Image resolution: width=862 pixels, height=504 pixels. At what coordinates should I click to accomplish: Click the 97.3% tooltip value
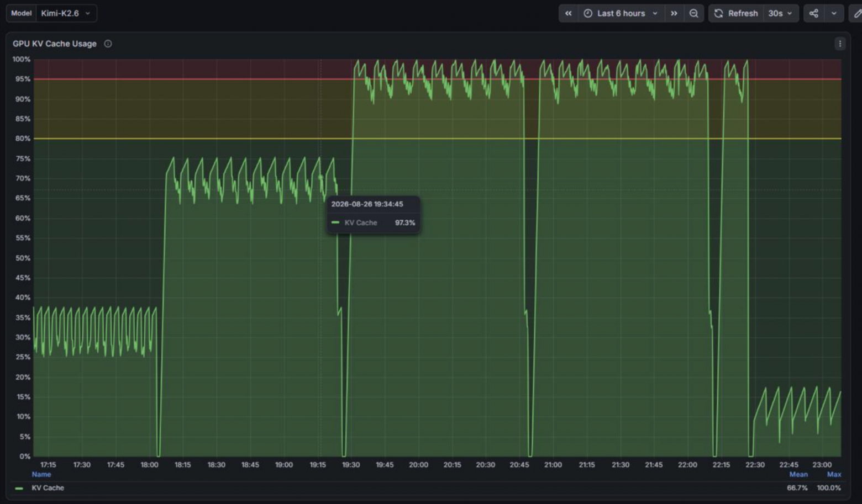(x=405, y=222)
